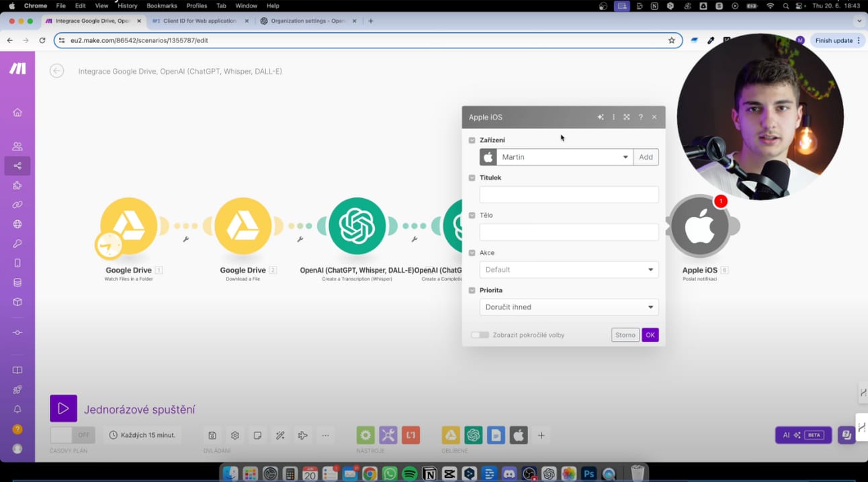The height and width of the screenshot is (482, 868).
Task: Expand the Priorita Doručit ihned dropdown
Action: coord(569,307)
